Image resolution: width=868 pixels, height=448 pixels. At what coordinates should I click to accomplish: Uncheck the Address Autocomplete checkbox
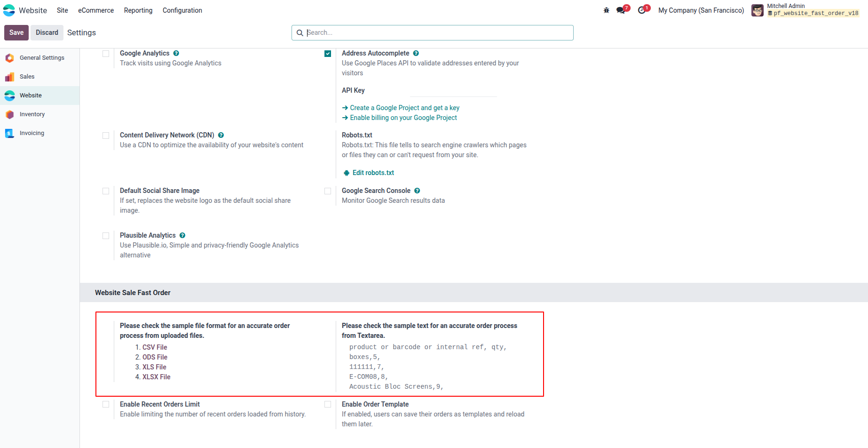pos(328,54)
